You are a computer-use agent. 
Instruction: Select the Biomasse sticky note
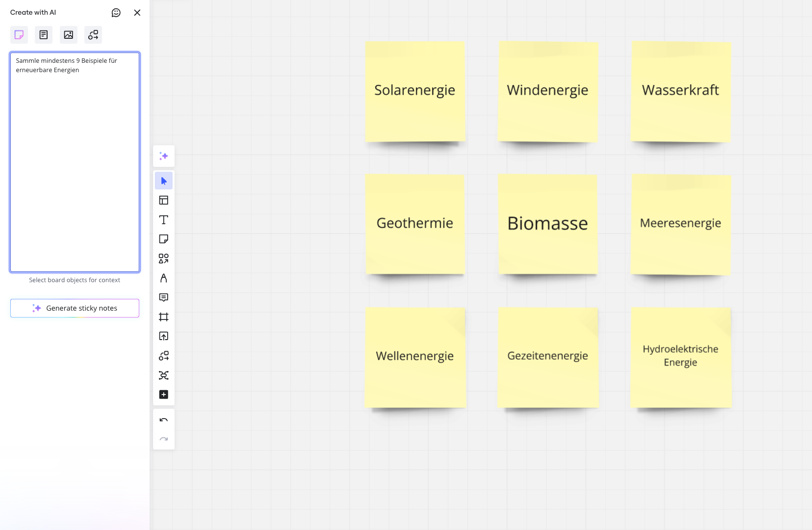pos(548,224)
